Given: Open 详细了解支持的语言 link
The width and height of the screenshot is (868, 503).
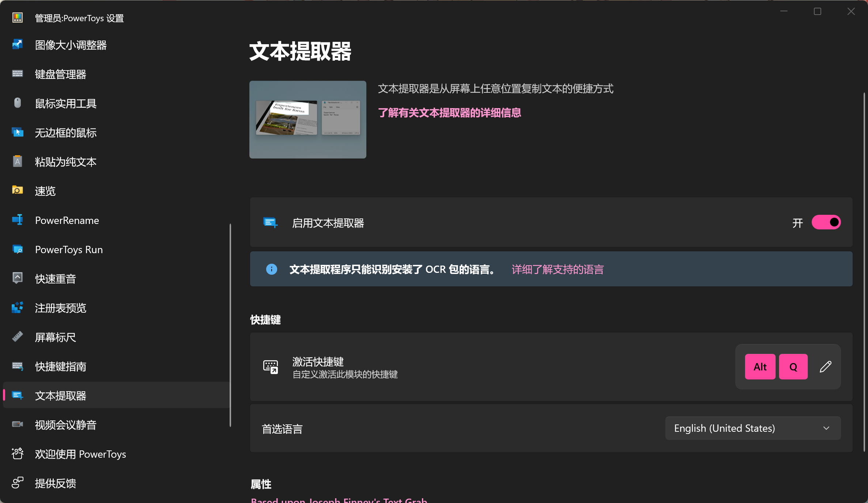Looking at the screenshot, I should pyautogui.click(x=558, y=269).
